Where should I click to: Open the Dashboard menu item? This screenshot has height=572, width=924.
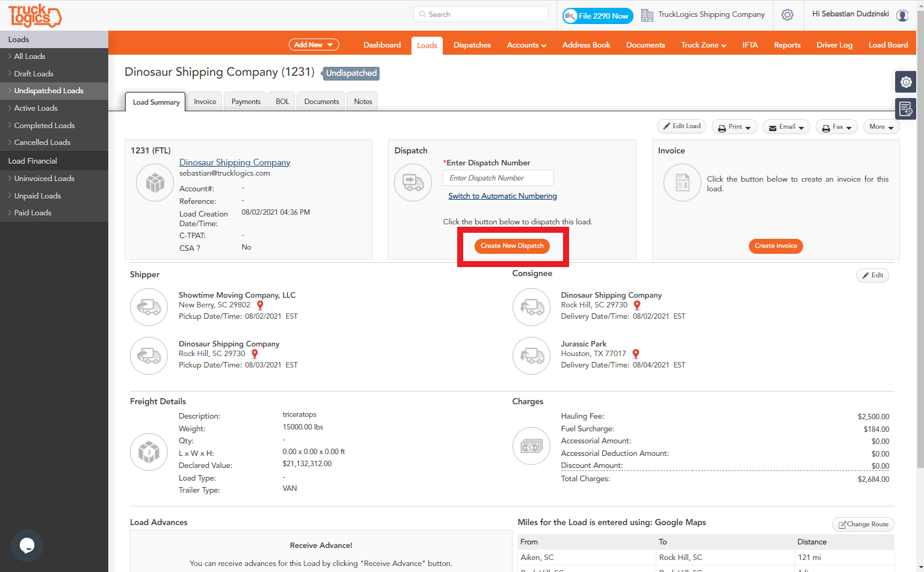[382, 45]
